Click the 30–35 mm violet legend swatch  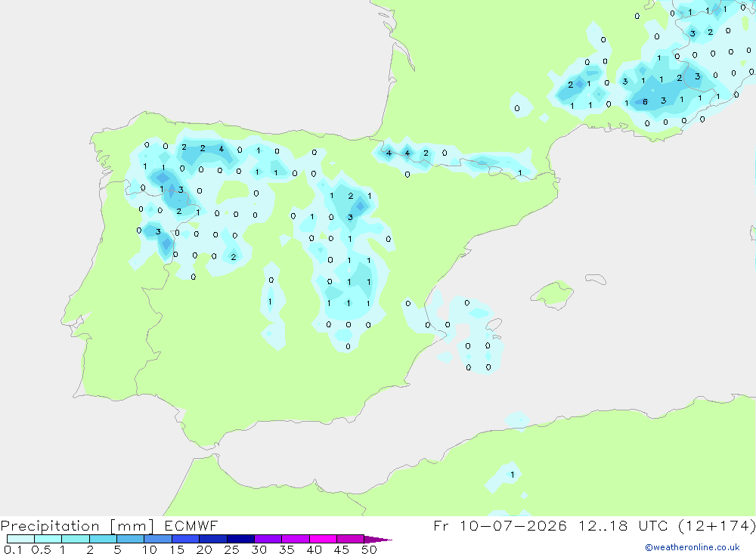click(268, 539)
